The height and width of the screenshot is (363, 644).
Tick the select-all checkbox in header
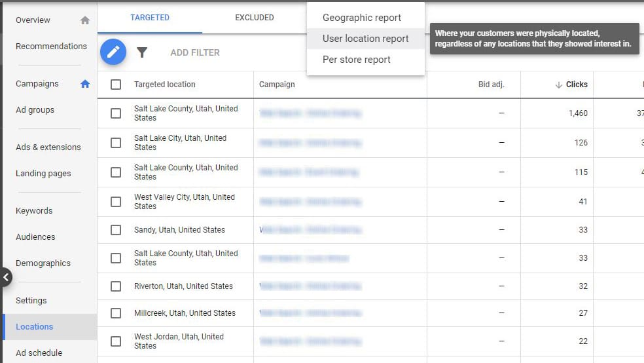pos(116,85)
